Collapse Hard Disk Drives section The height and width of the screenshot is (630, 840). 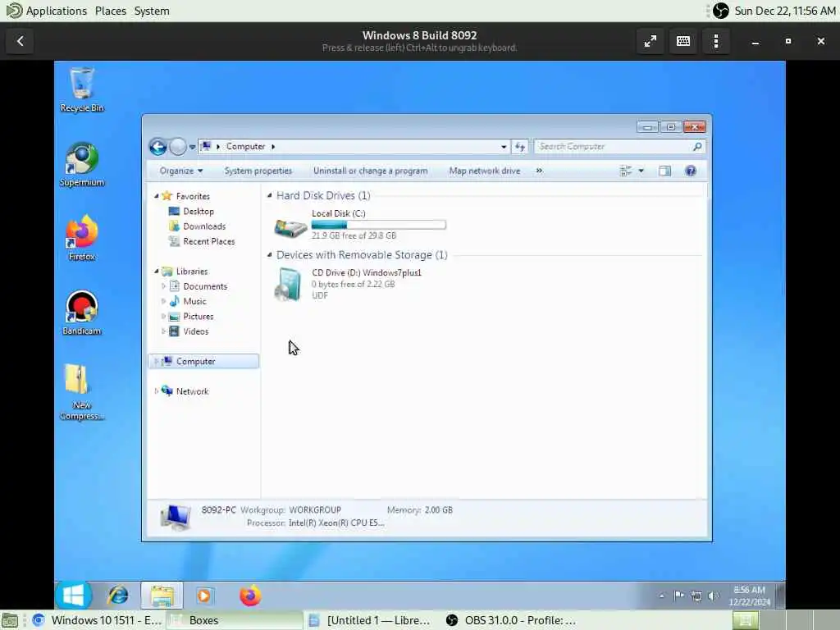click(269, 195)
